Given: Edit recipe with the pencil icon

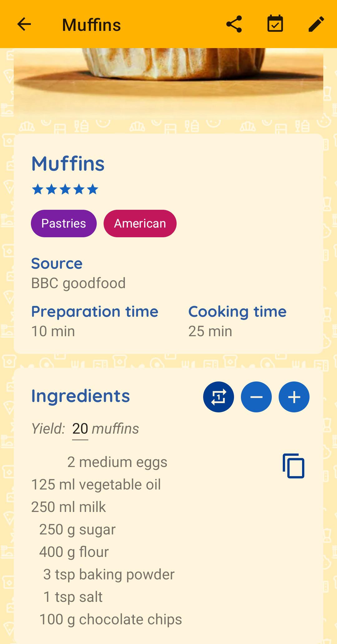Looking at the screenshot, I should point(316,24).
